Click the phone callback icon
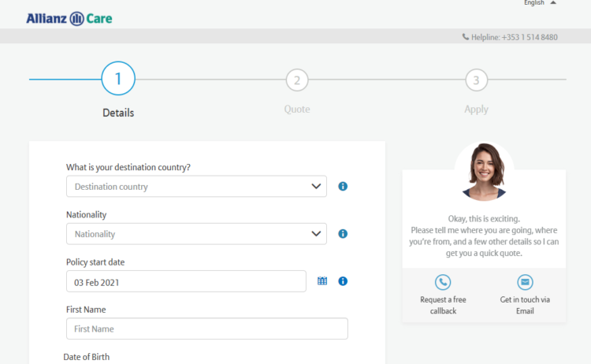 [x=443, y=282]
